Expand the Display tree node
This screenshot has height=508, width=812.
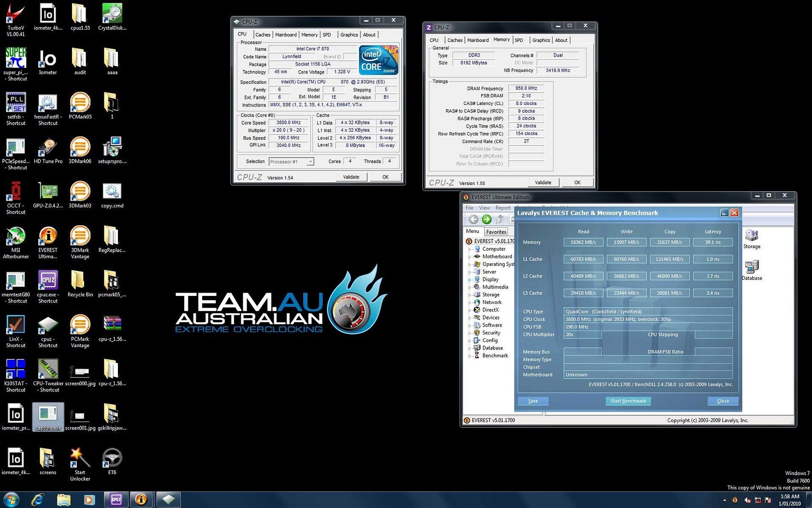pos(469,280)
